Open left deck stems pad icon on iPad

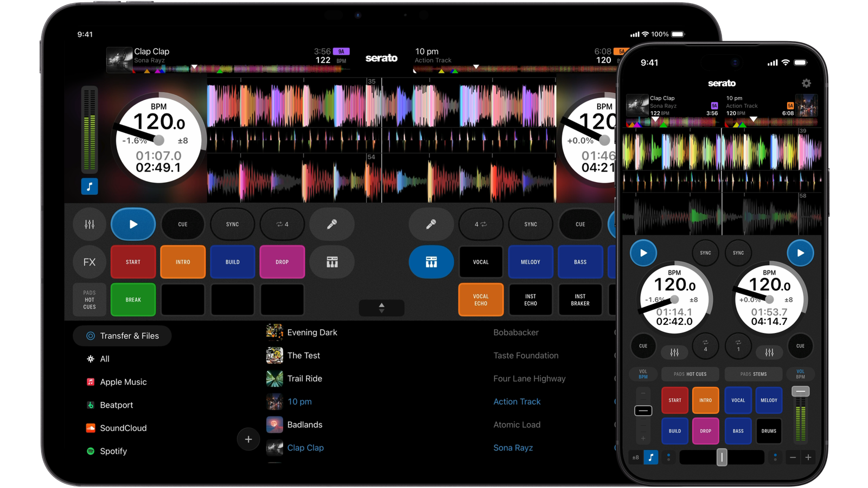point(332,262)
